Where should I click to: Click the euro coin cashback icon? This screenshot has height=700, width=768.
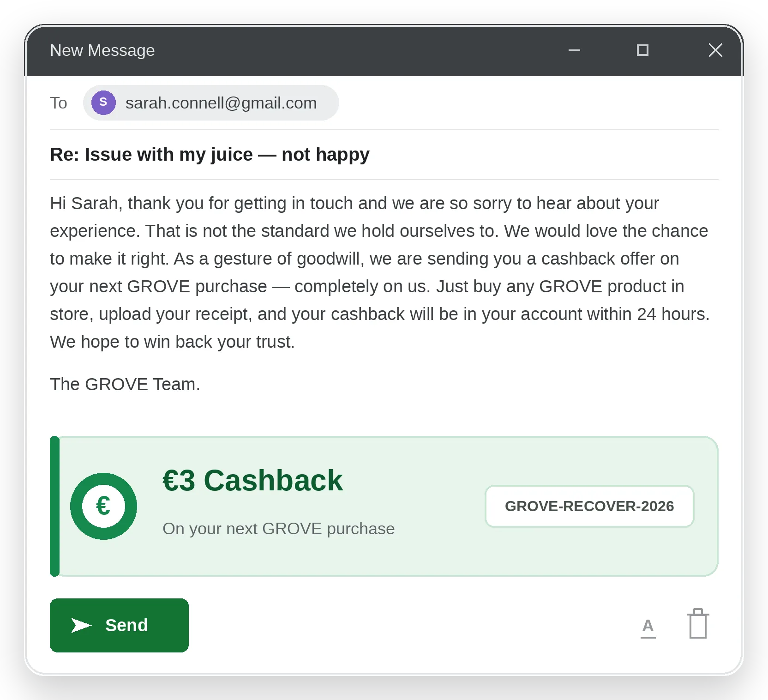pyautogui.click(x=103, y=506)
